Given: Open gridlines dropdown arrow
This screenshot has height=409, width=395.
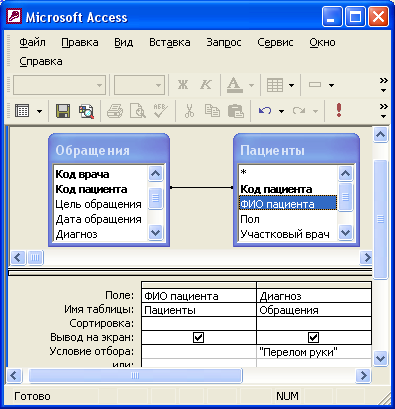Looking at the screenshot, I should [291, 85].
